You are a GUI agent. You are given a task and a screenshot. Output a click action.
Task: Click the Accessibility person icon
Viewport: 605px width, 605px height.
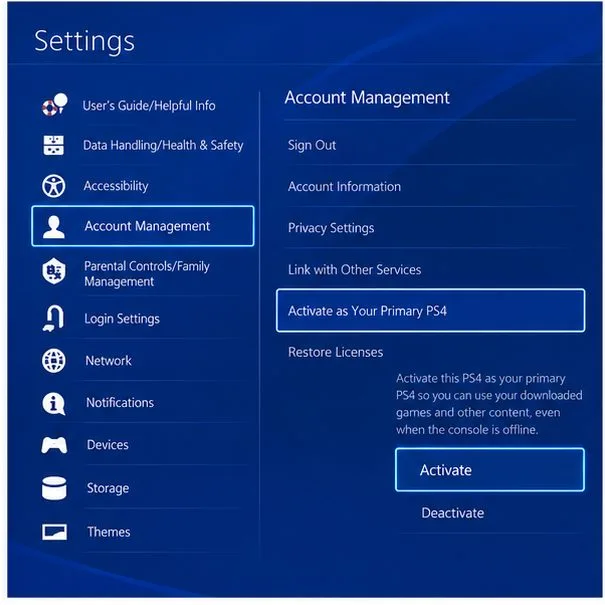(53, 186)
